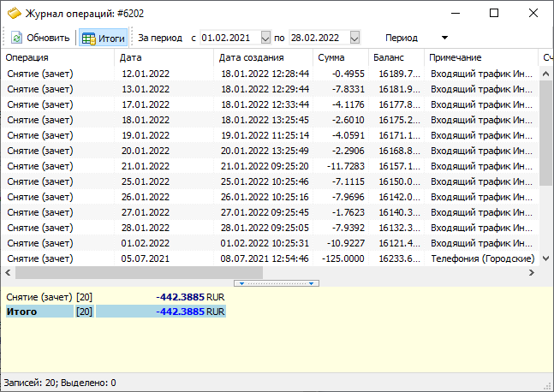Click the green refresh icon beside Обновить

coord(16,38)
